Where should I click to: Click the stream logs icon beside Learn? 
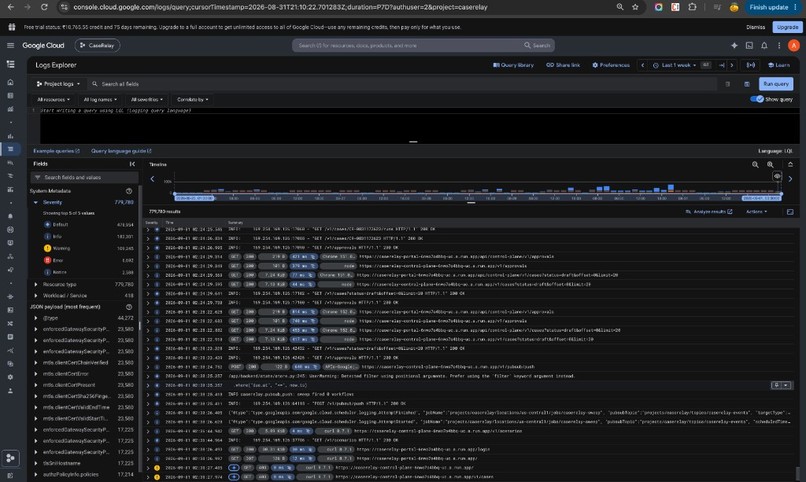pos(751,65)
